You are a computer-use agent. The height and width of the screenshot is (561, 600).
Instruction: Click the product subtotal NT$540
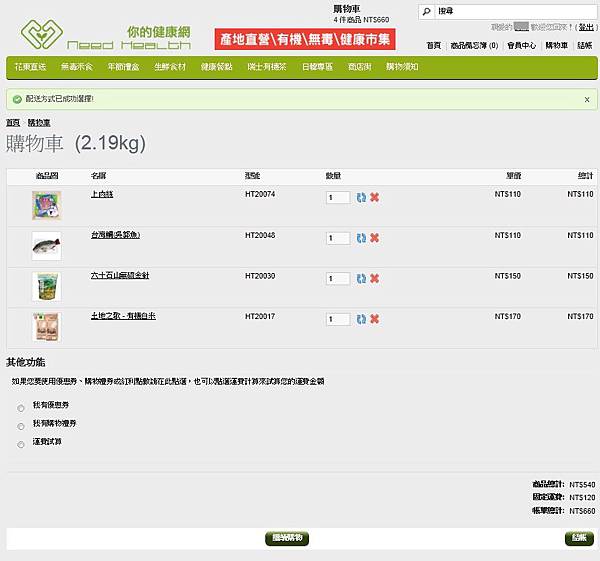coord(582,484)
